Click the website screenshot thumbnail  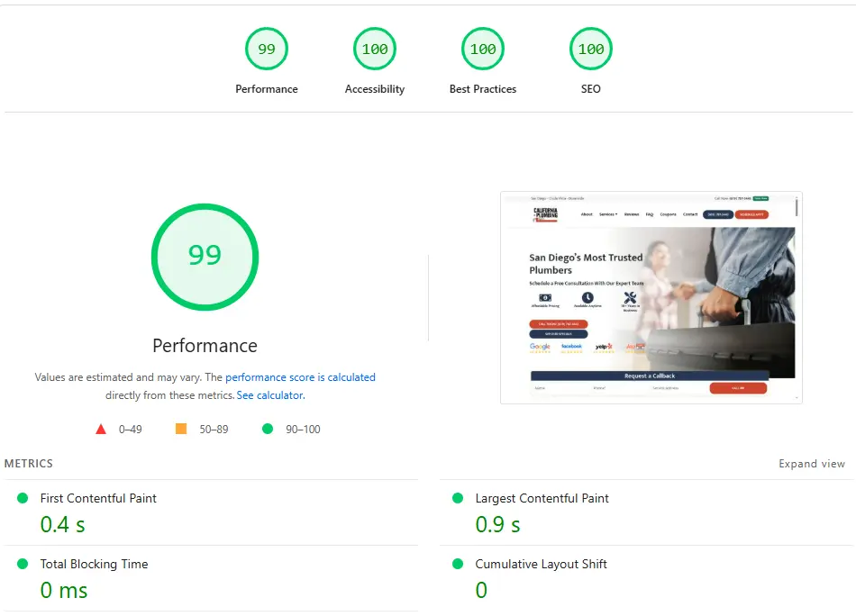[x=651, y=297]
